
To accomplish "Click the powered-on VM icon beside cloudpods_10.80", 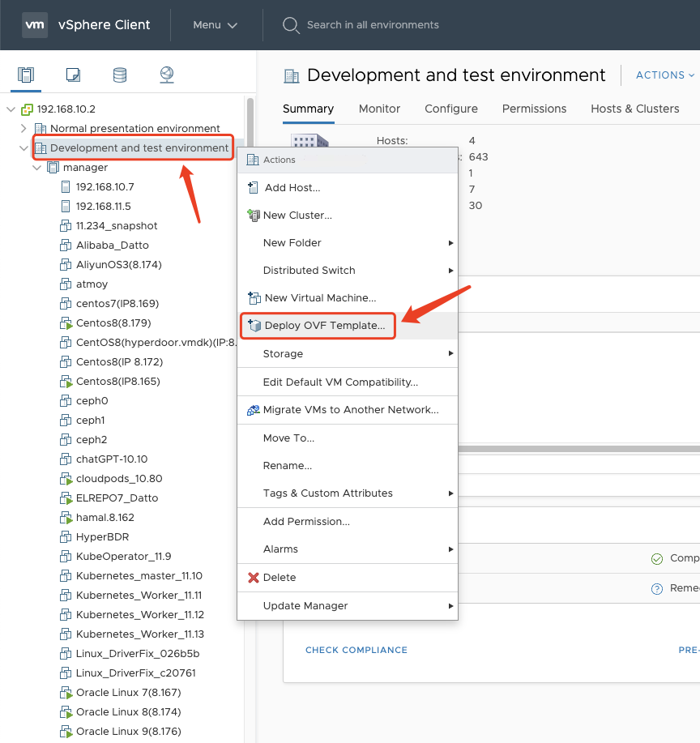I will pyautogui.click(x=66, y=479).
